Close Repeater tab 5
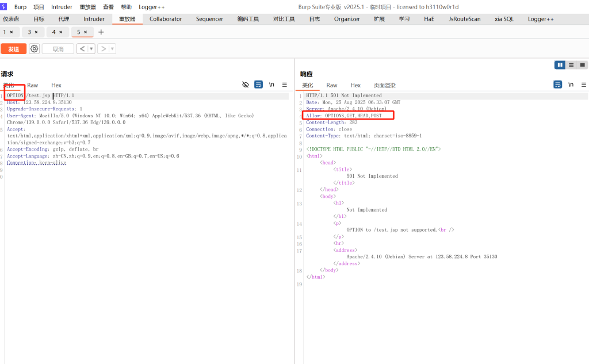This screenshot has height=364, width=589. (x=85, y=32)
